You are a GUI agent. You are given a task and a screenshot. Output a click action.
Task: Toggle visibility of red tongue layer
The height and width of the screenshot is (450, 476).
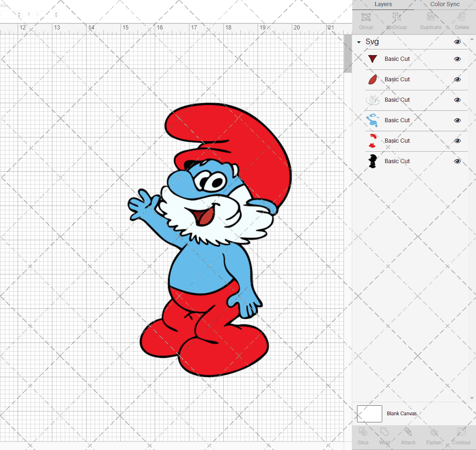coord(457,79)
